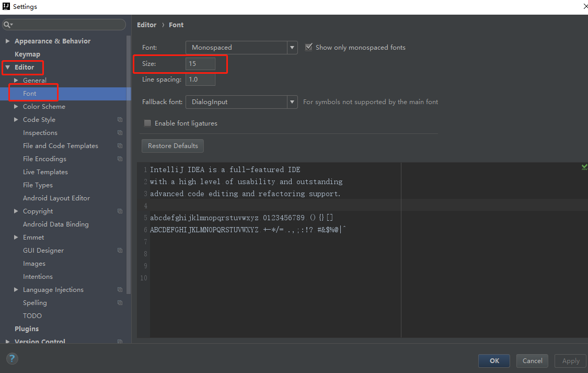Open Inspections settings page
Image resolution: width=588 pixels, height=373 pixels.
(x=40, y=133)
